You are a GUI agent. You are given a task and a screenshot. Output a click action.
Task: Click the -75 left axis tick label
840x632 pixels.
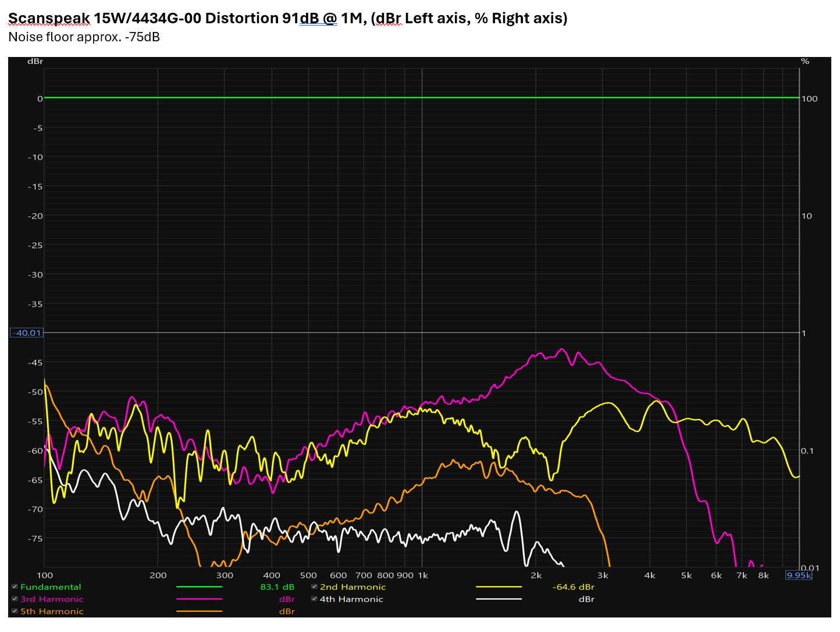click(35, 538)
